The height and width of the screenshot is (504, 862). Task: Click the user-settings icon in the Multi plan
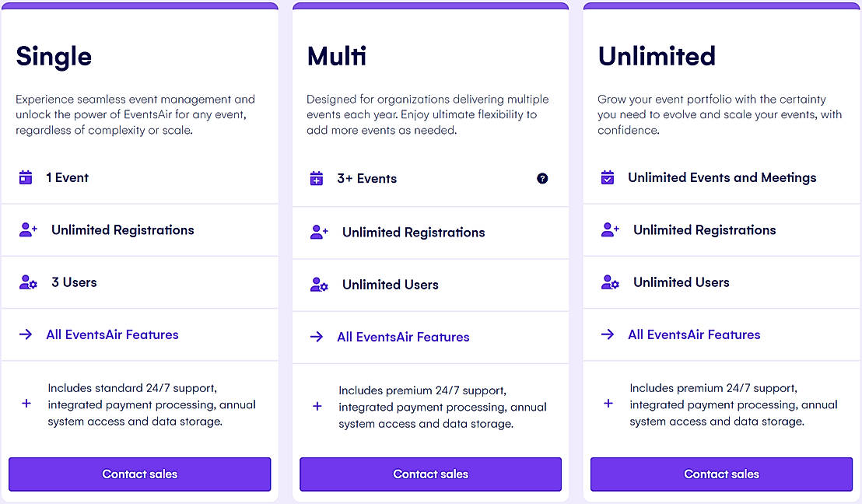pyautogui.click(x=319, y=285)
